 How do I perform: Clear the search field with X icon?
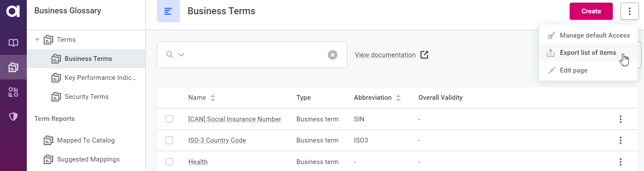(332, 55)
